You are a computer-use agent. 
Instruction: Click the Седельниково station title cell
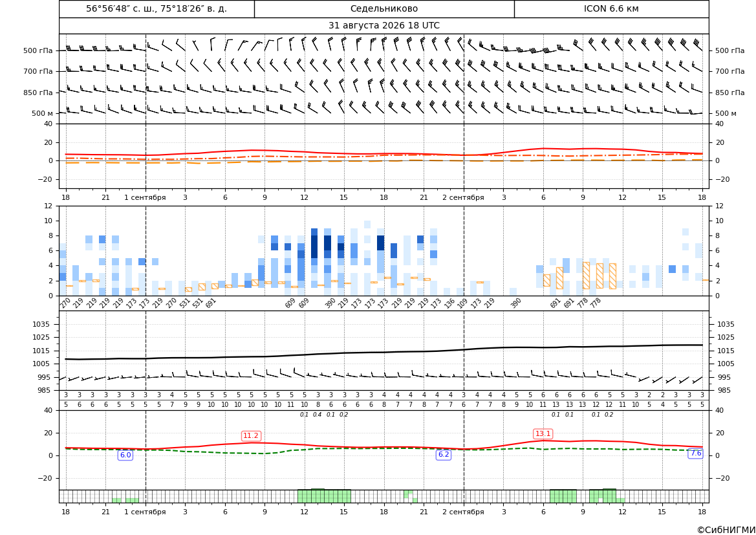pyautogui.click(x=384, y=8)
